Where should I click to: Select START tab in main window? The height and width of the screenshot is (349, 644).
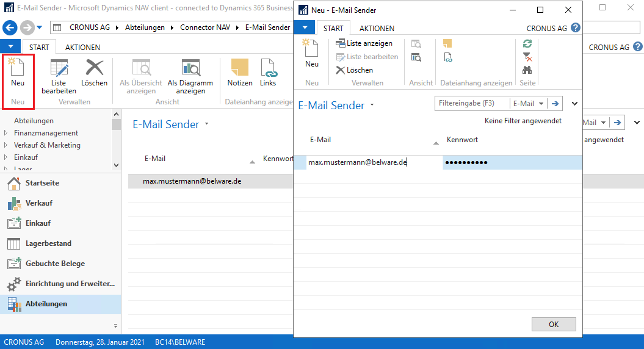[x=39, y=47]
